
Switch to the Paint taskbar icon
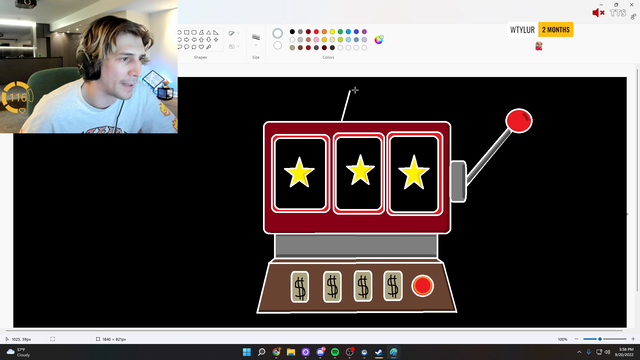pos(393,352)
